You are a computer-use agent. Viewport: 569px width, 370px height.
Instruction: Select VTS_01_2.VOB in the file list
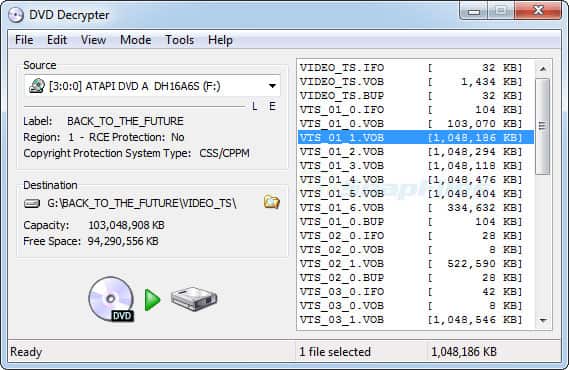pos(416,152)
